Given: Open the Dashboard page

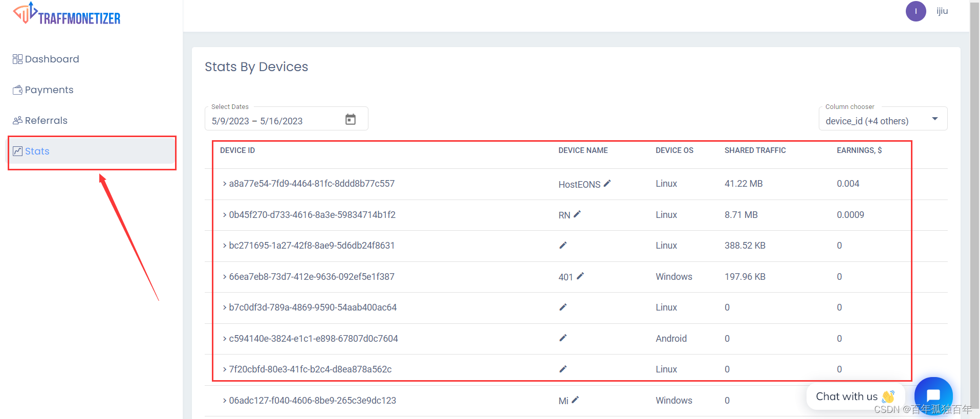Looking at the screenshot, I should tap(46, 59).
